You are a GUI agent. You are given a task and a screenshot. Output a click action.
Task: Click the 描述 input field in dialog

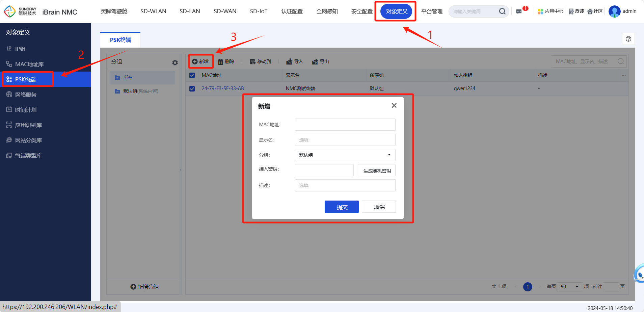(345, 185)
